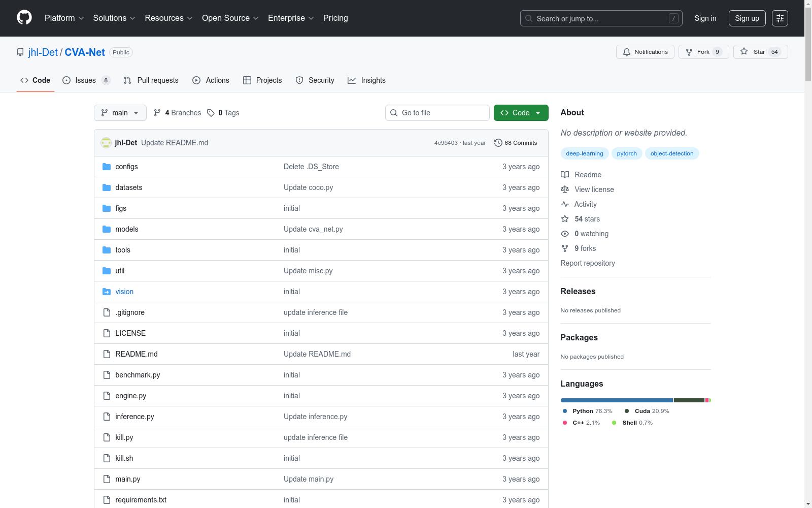Open the benchmark.py file

point(138,375)
